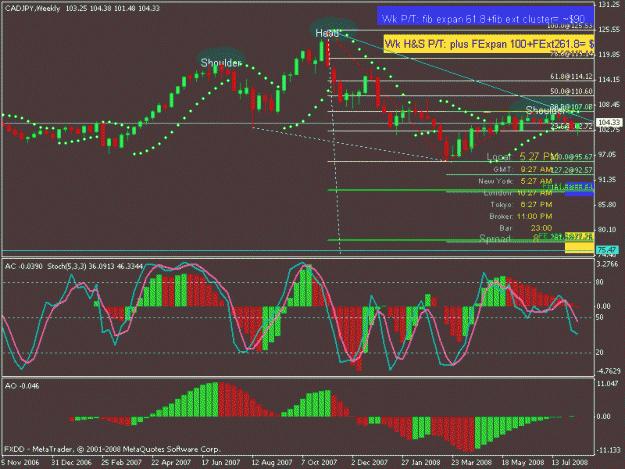
Task: Click the 97.05 price axis value
Action: [x=609, y=154]
